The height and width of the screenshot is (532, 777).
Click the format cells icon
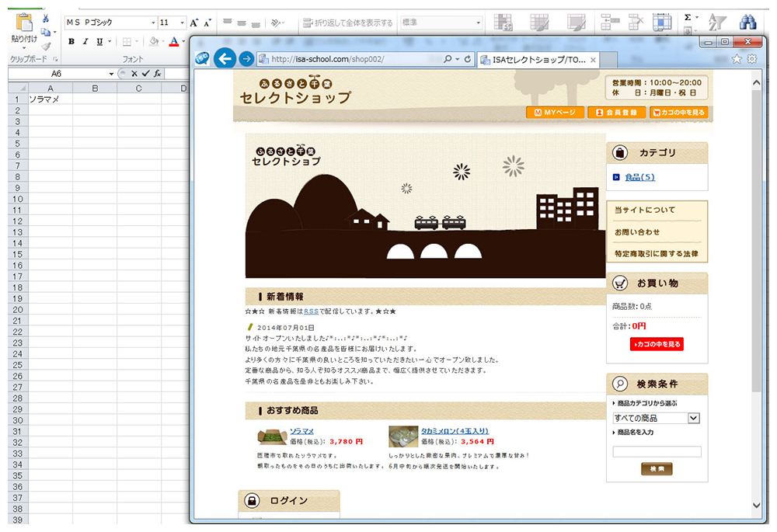(x=662, y=23)
